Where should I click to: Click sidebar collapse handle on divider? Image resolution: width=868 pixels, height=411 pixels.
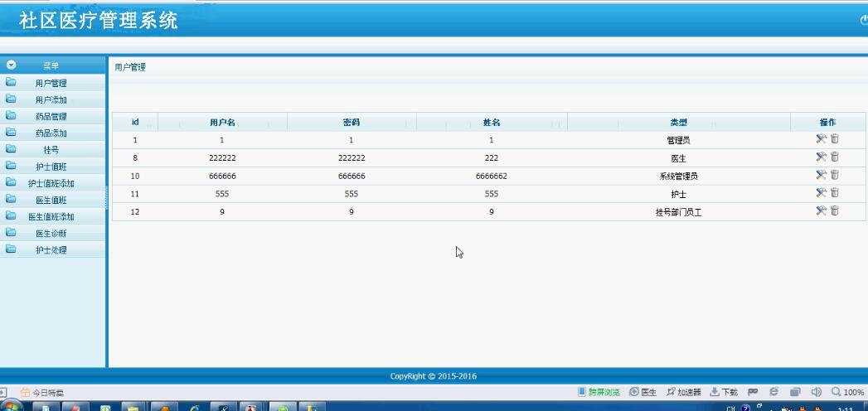tap(106, 197)
